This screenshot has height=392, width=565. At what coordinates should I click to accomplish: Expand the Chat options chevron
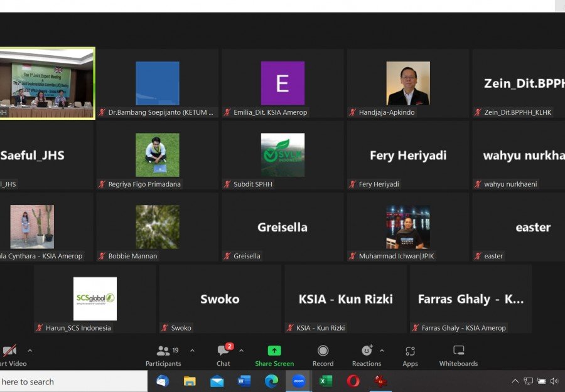click(241, 351)
